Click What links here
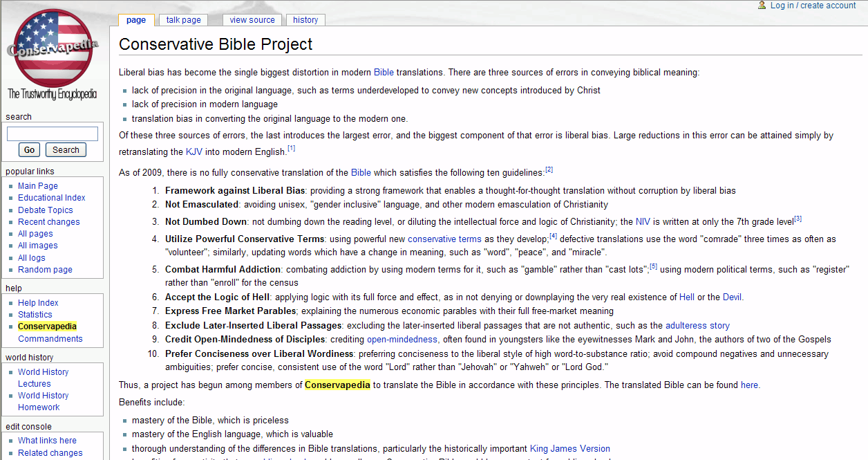The height and width of the screenshot is (460, 868). [x=47, y=441]
